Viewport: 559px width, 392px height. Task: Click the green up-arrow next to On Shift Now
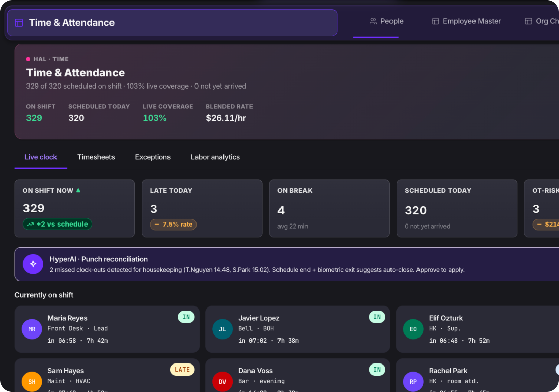78,190
